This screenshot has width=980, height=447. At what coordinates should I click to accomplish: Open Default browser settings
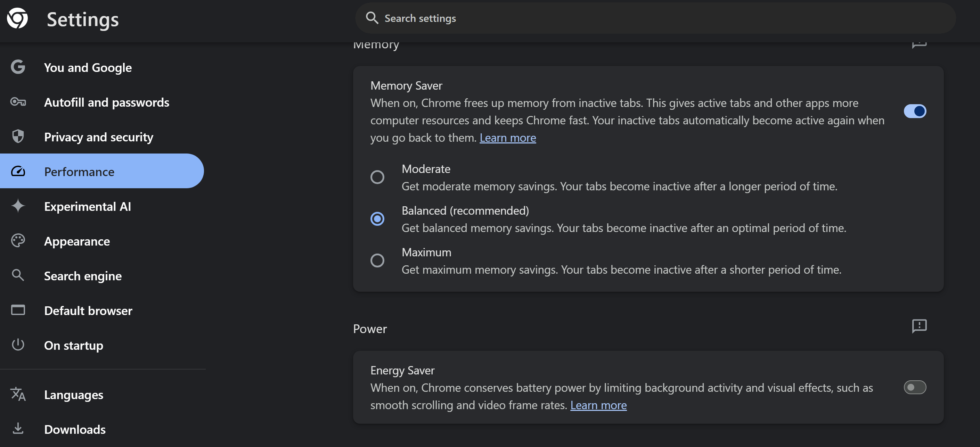click(88, 311)
